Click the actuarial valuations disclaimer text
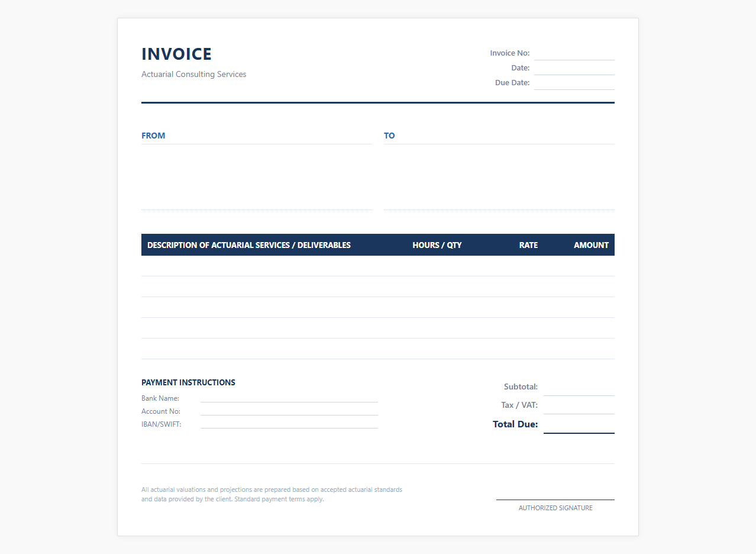The height and width of the screenshot is (554, 756). (x=272, y=494)
